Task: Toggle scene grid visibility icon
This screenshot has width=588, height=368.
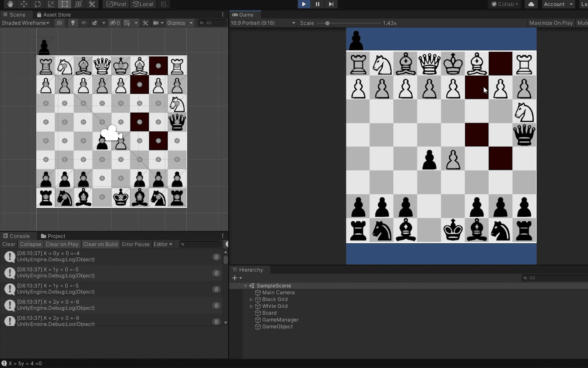Action: 127,23
